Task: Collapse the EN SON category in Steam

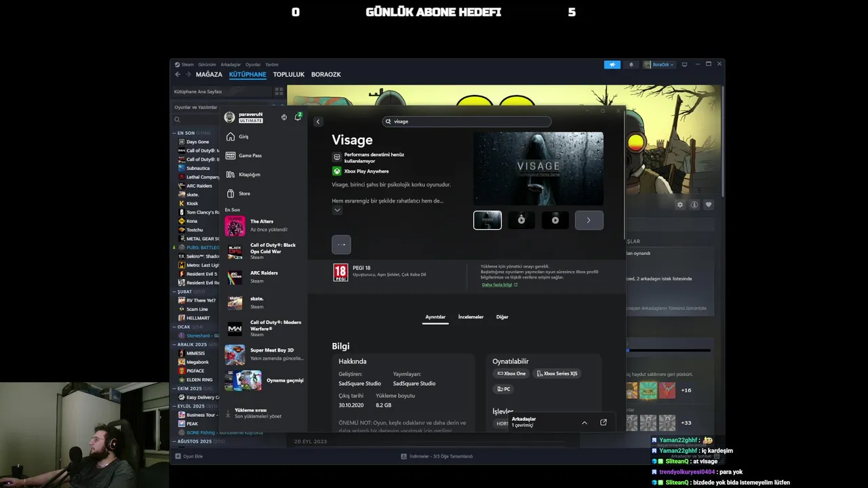Action: 174,133
